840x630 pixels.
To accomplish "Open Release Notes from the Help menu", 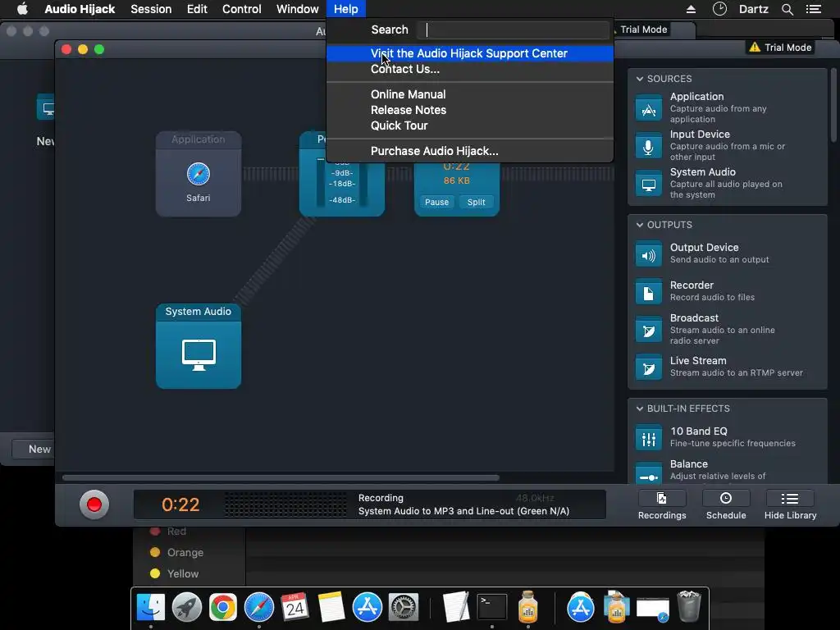I will pyautogui.click(x=470, y=110).
